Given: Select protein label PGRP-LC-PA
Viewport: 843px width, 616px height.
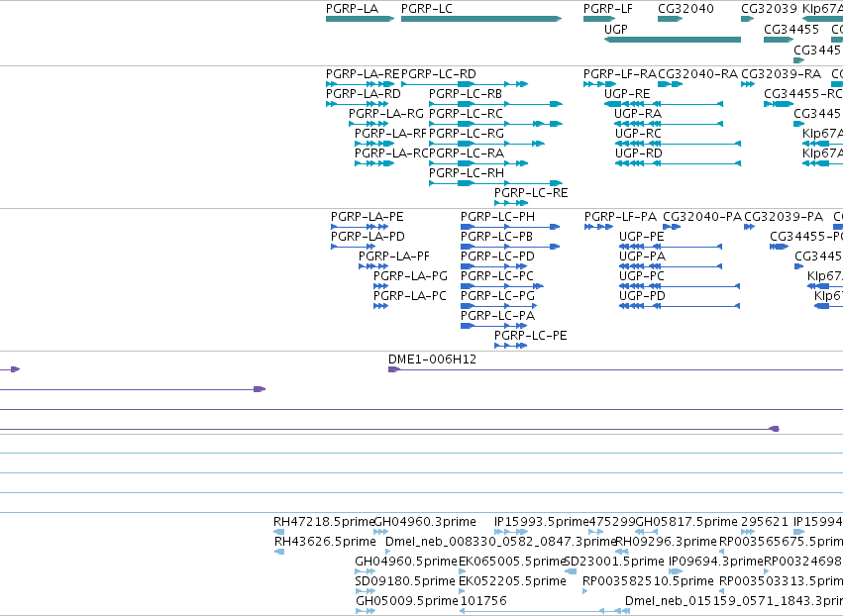Looking at the screenshot, I should [x=498, y=316].
